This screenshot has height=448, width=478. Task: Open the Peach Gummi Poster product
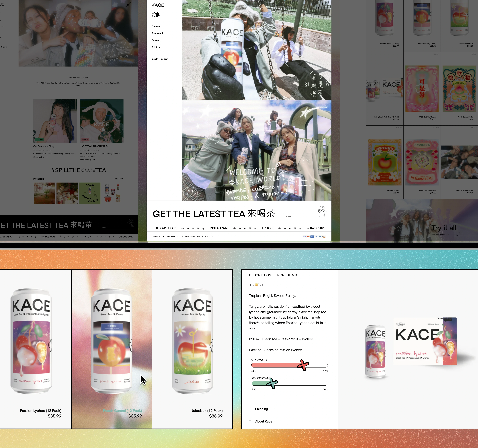pyautogui.click(x=459, y=89)
